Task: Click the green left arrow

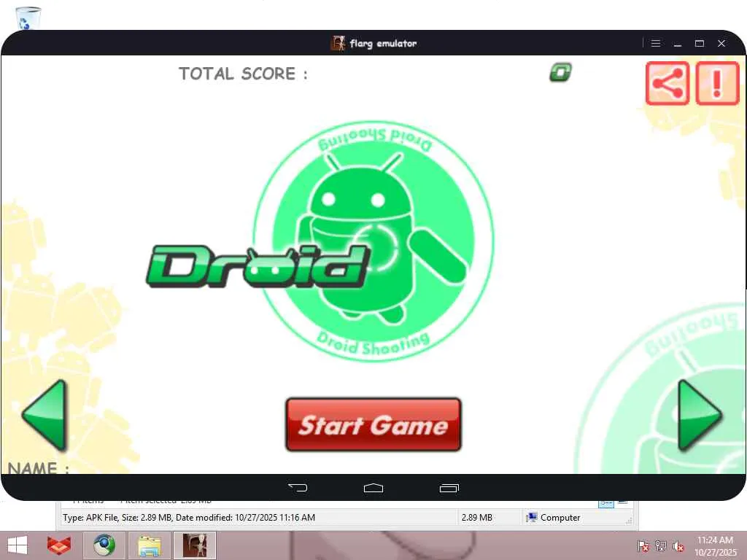Action: [x=44, y=415]
